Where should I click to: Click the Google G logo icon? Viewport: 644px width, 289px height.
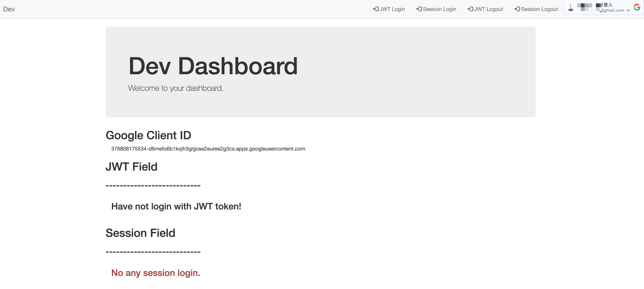pyautogui.click(x=637, y=7)
